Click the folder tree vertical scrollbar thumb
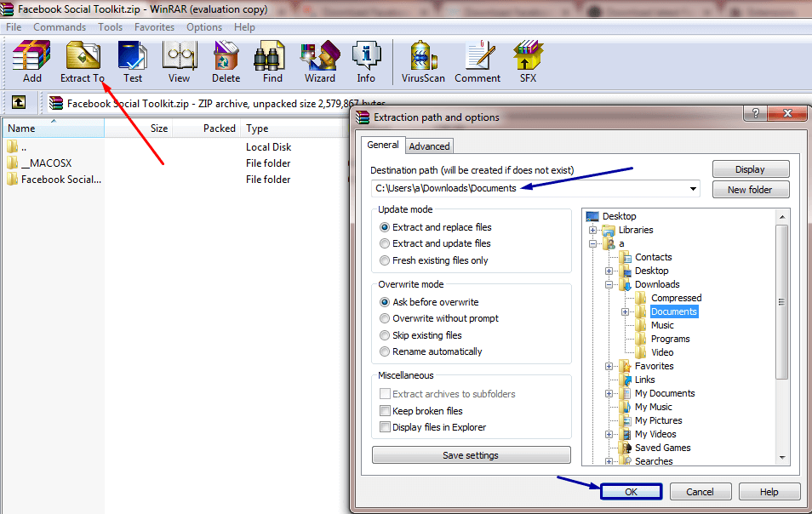 coord(782,302)
